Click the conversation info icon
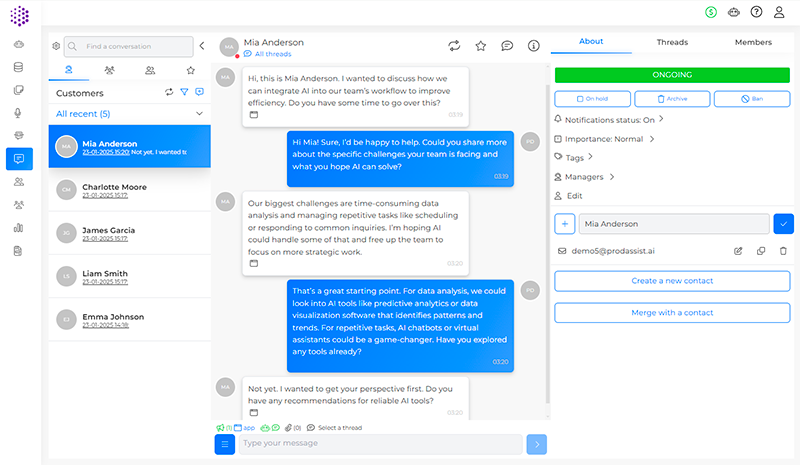 (x=534, y=46)
